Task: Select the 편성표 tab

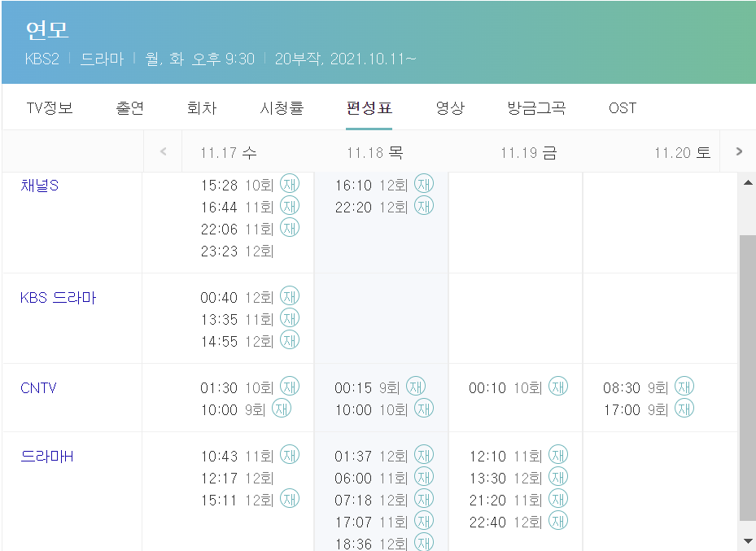Action: tap(369, 107)
